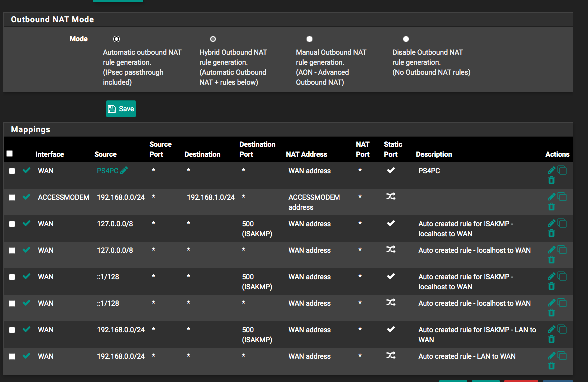The image size is (588, 382).
Task: Delete the 127.0.0.0/8 ISAKMP rule
Action: click(x=551, y=233)
